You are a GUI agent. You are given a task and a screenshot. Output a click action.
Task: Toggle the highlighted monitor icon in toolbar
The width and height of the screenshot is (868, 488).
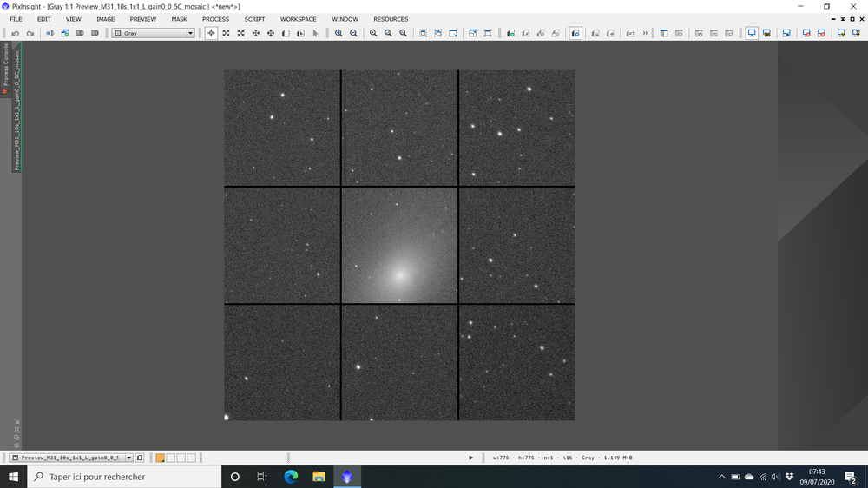coord(752,33)
